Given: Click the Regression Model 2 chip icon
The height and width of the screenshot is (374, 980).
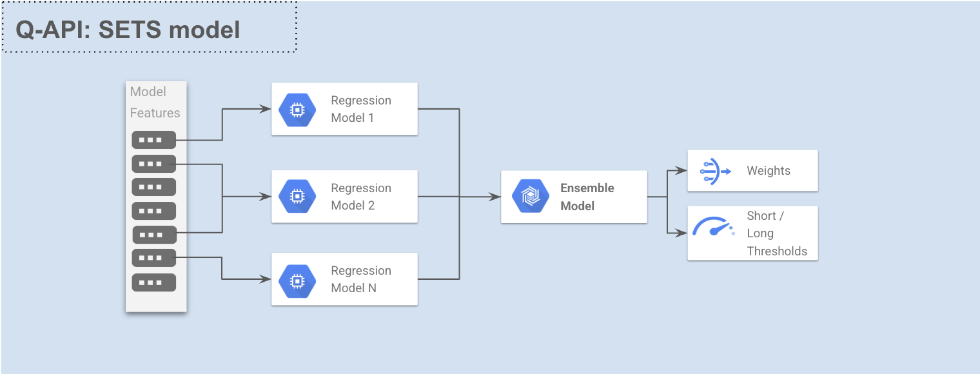Looking at the screenshot, I should pyautogui.click(x=297, y=197).
